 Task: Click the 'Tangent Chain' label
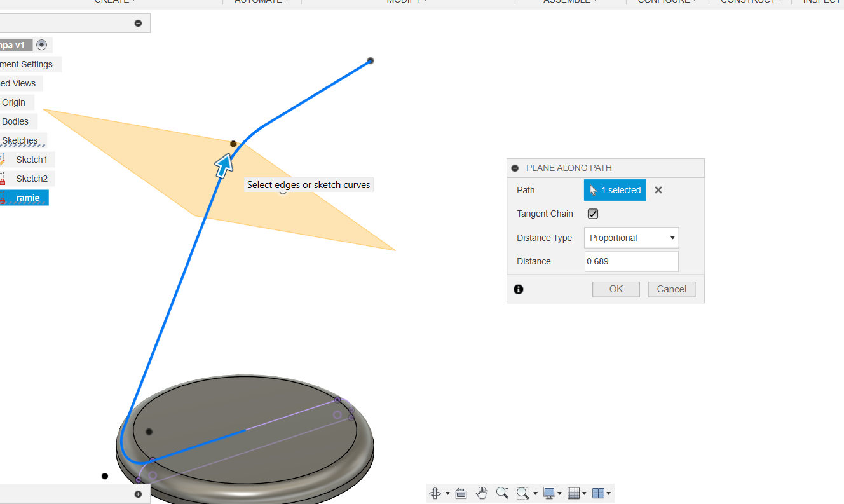[545, 214]
